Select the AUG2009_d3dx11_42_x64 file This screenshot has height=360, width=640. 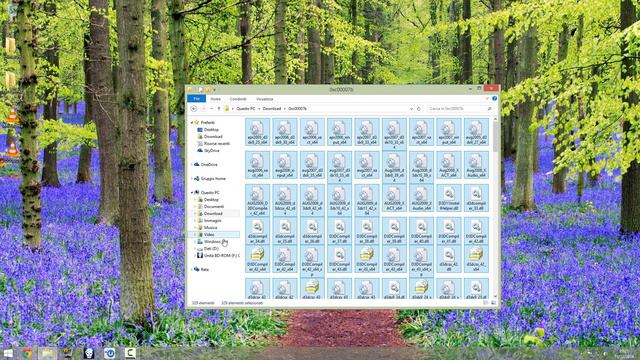click(367, 200)
